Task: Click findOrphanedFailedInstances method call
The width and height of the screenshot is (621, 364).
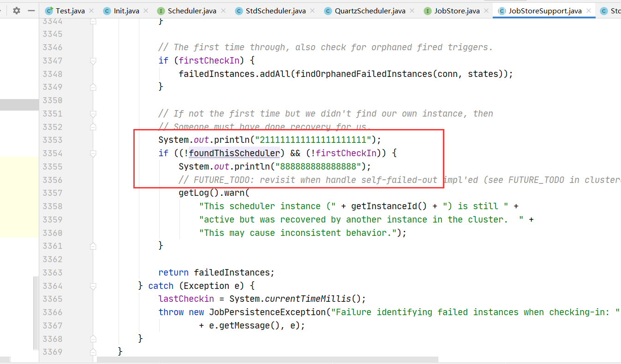Action: 361,74
